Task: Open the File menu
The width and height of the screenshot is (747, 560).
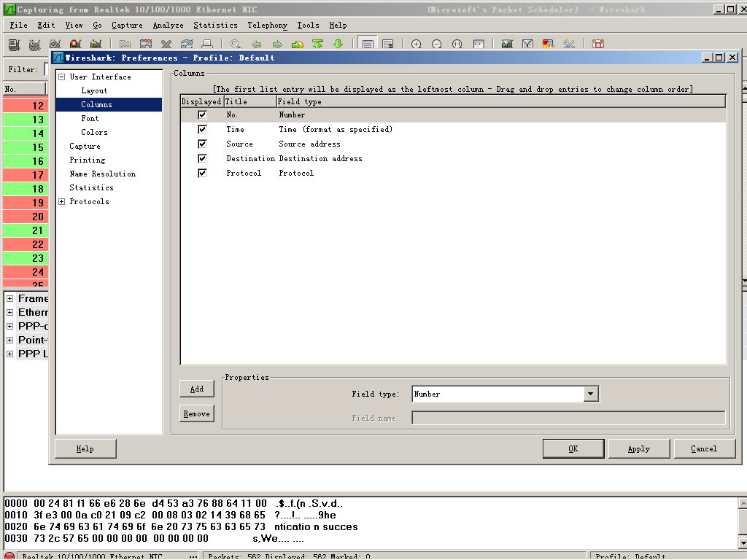Action: click(18, 26)
